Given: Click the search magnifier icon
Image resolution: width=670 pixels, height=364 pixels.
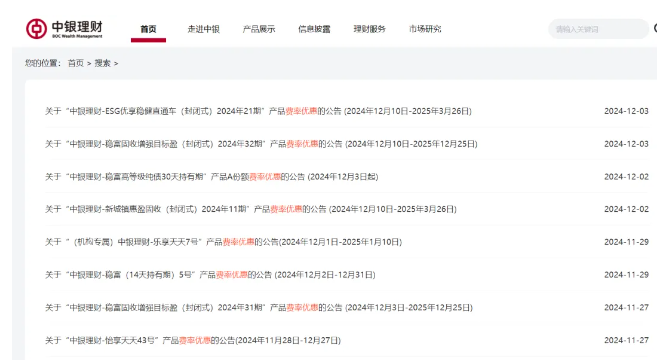Looking at the screenshot, I should (655, 29).
